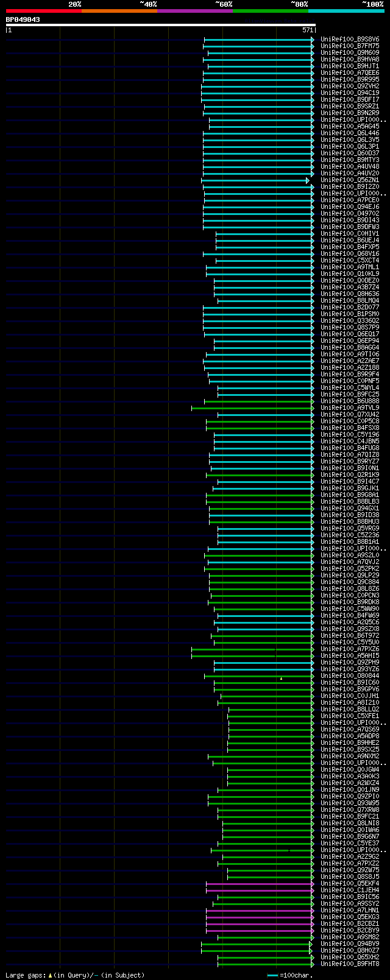
Task: Click the green ~80% legend color segment
Action: point(271,11)
